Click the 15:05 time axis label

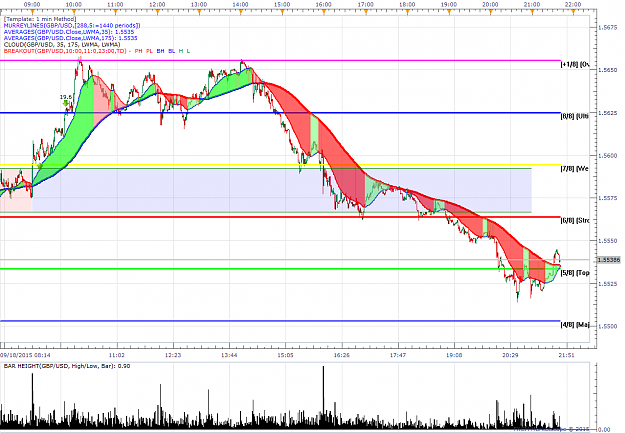(x=285, y=355)
